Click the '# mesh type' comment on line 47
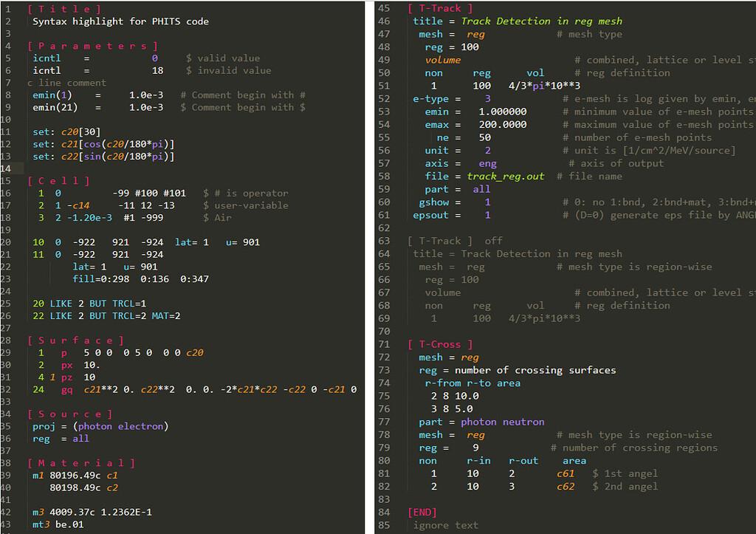Screen dimensions: 756x534 pos(589,34)
